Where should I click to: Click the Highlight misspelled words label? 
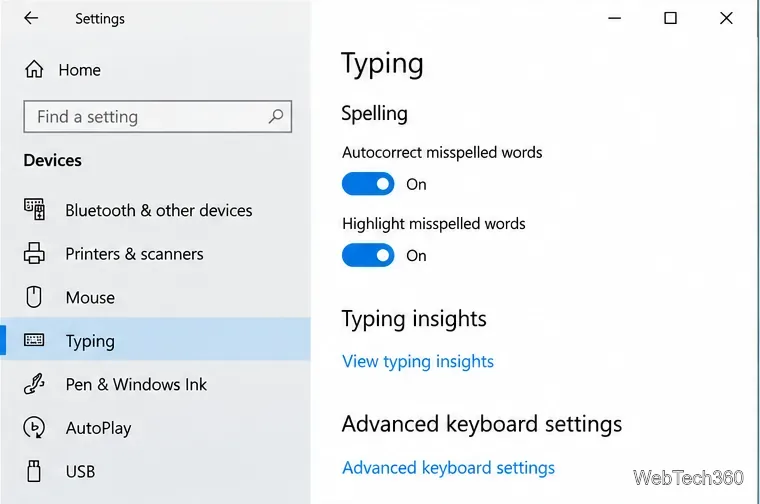pos(434,224)
